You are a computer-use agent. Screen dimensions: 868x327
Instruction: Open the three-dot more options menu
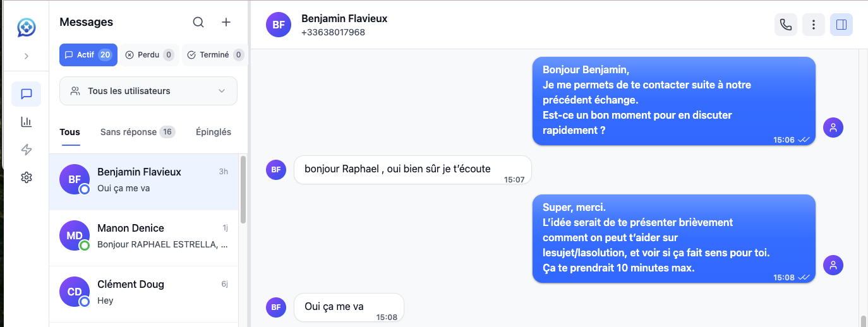click(814, 25)
